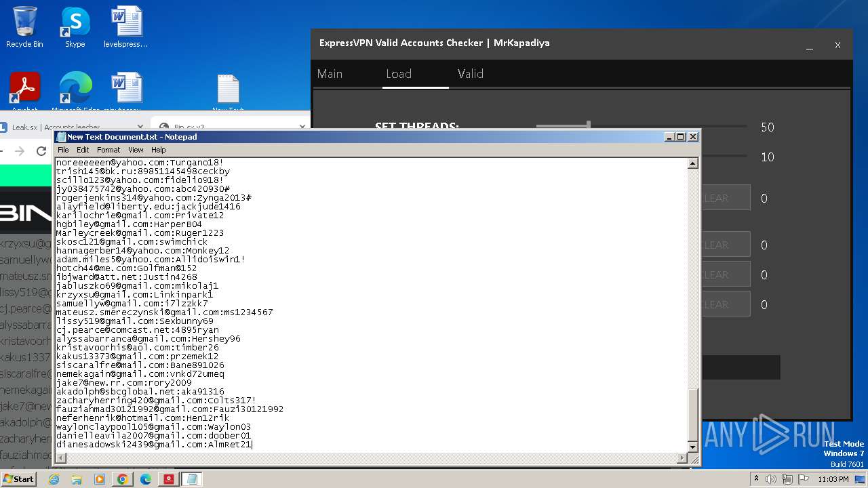
Task: Close the Bin.sx browser tab
Action: tap(302, 127)
